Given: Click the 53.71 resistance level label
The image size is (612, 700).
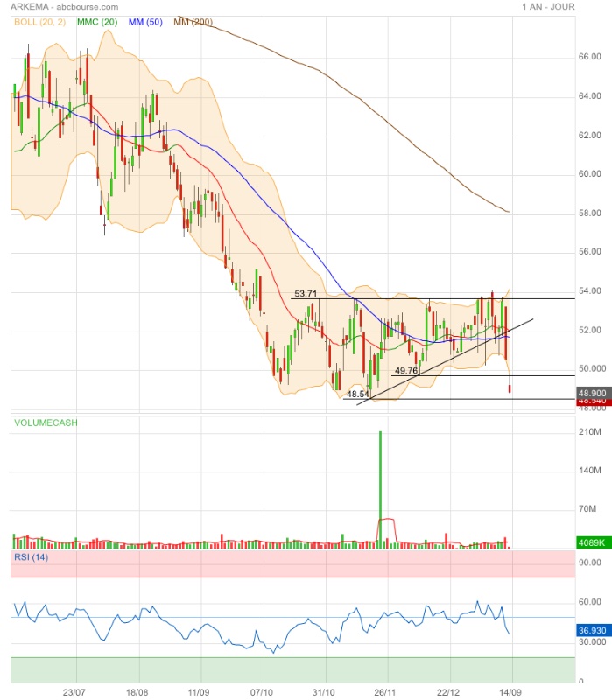Looking at the screenshot, I should (x=306, y=293).
